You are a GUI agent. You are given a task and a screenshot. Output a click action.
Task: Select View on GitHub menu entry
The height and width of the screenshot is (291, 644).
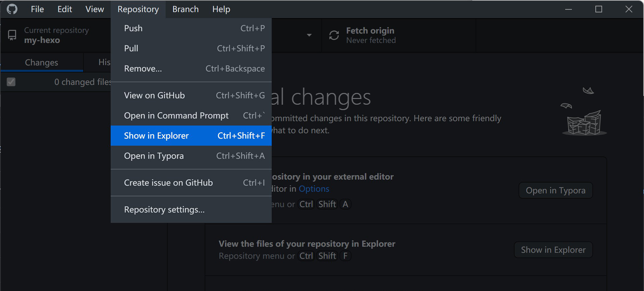pos(191,95)
